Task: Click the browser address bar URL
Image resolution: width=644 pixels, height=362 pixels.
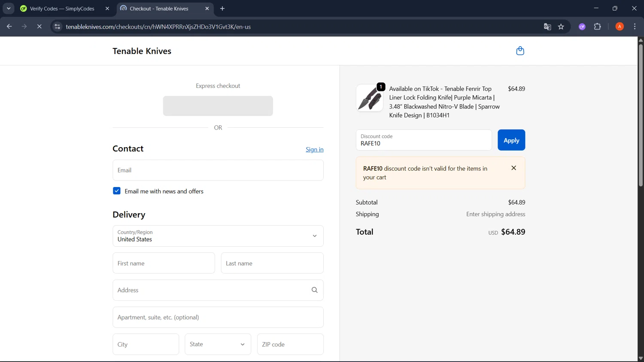Action: 158,27
